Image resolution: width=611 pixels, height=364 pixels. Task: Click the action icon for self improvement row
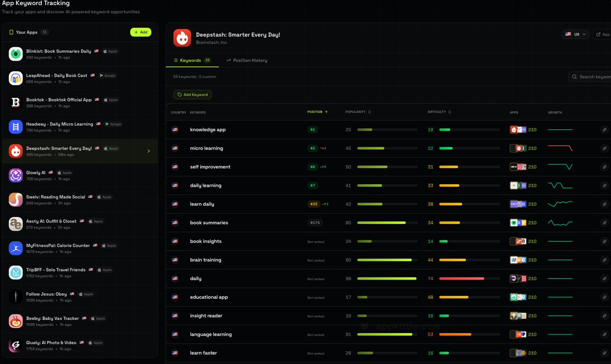pyautogui.click(x=604, y=167)
